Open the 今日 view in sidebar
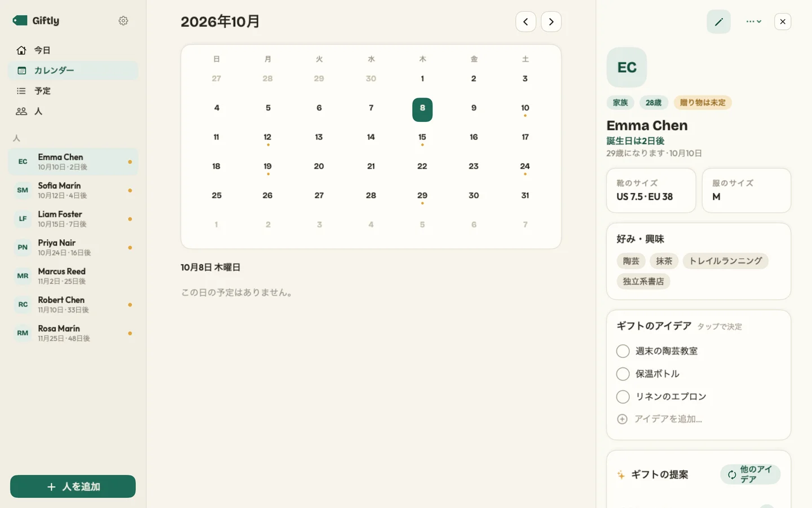The image size is (812, 508). click(73, 50)
